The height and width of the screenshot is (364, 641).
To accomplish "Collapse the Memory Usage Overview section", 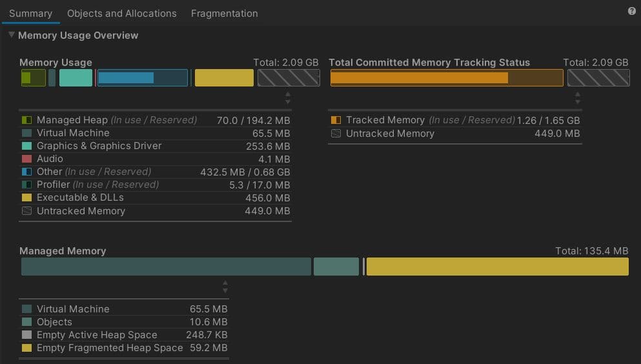I will coord(12,35).
